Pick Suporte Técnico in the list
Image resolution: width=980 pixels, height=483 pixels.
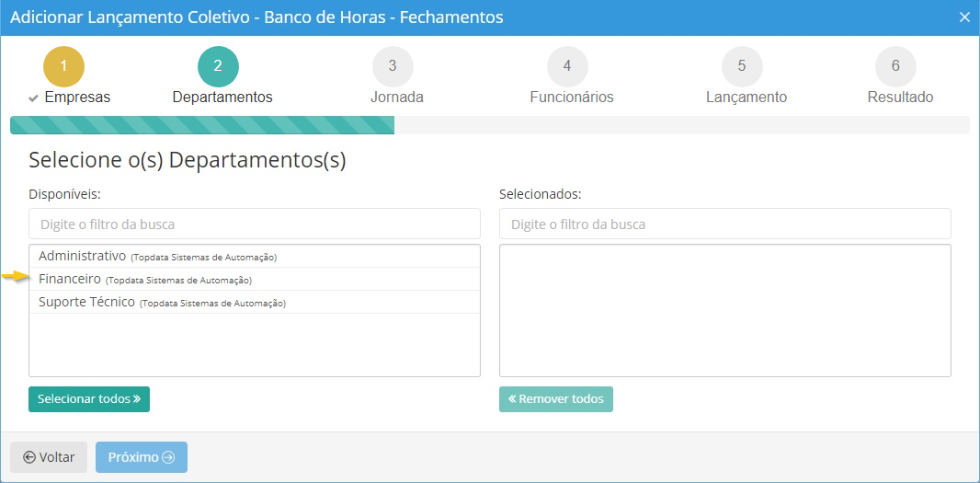click(x=87, y=302)
